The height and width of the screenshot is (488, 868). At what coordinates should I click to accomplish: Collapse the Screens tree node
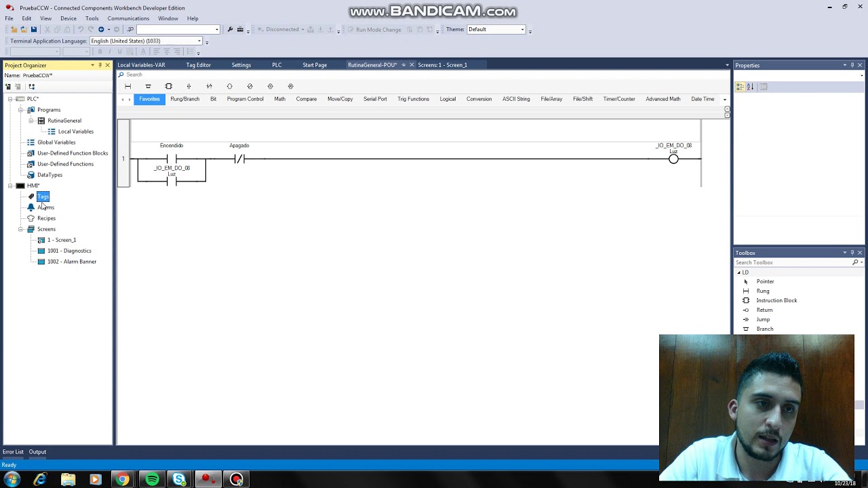click(x=20, y=229)
